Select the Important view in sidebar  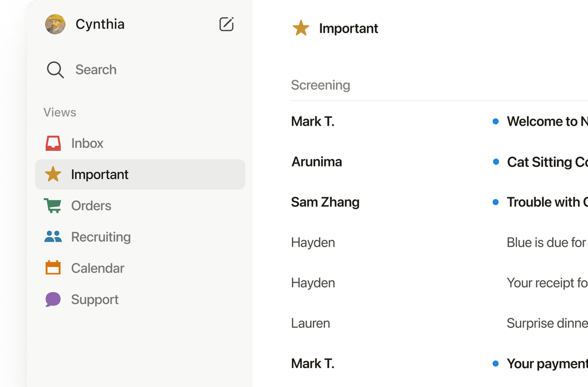(100, 175)
